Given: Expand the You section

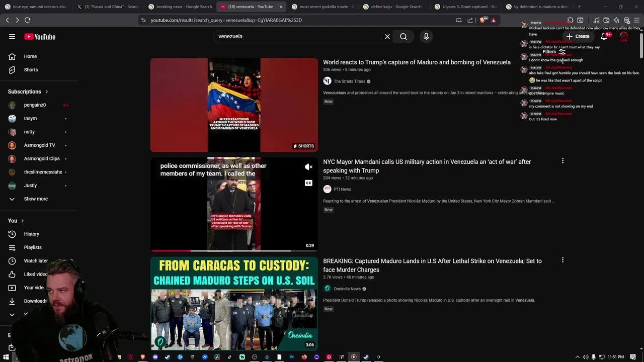Looking at the screenshot, I should 16,221.
